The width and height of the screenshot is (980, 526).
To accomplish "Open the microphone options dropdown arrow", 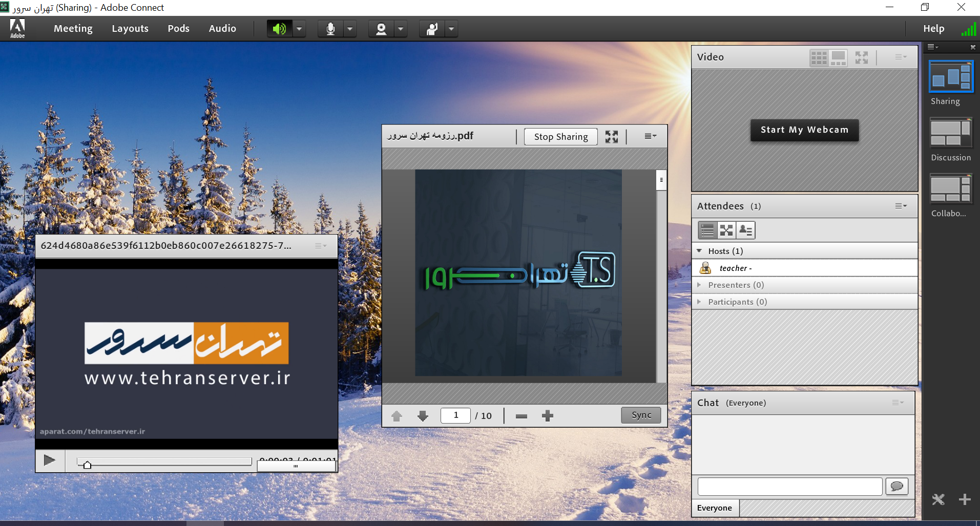I will pos(350,29).
